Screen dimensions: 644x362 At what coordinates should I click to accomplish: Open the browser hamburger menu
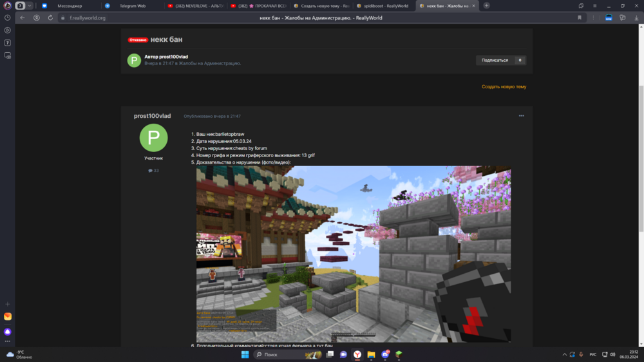594,6
